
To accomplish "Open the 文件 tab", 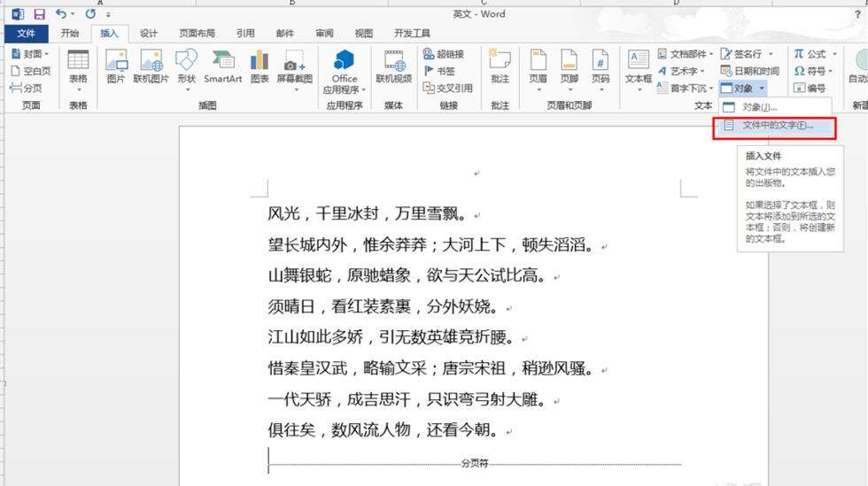I will click(x=26, y=34).
